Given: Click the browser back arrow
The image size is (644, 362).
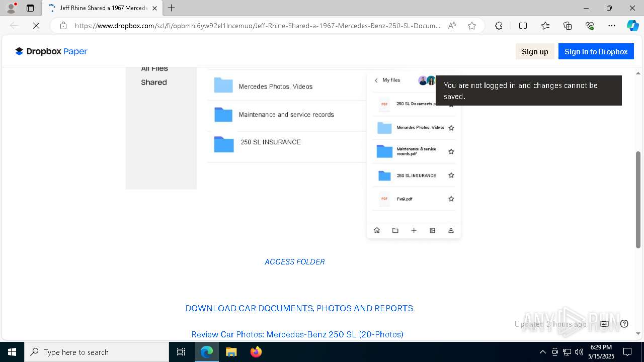Looking at the screenshot, I should [x=14, y=26].
